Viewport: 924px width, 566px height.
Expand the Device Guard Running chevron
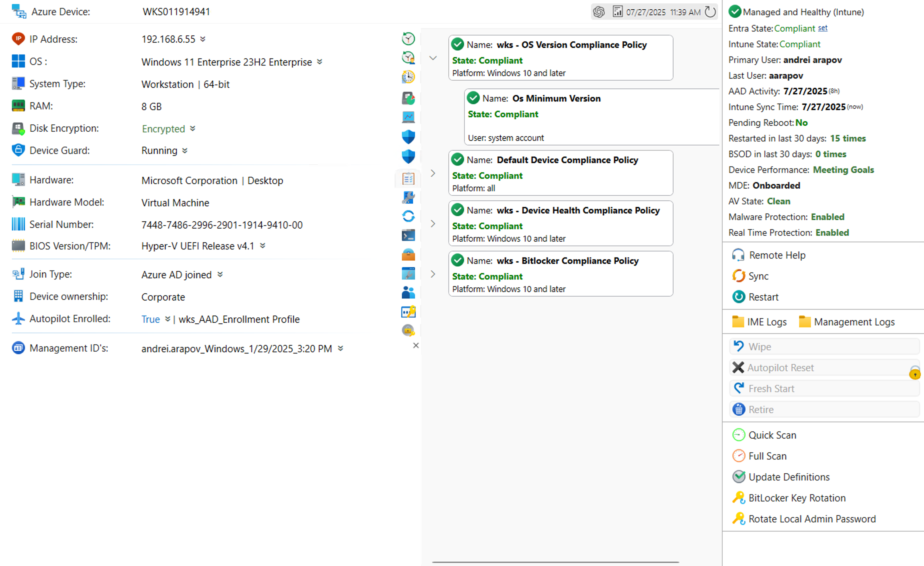click(185, 151)
